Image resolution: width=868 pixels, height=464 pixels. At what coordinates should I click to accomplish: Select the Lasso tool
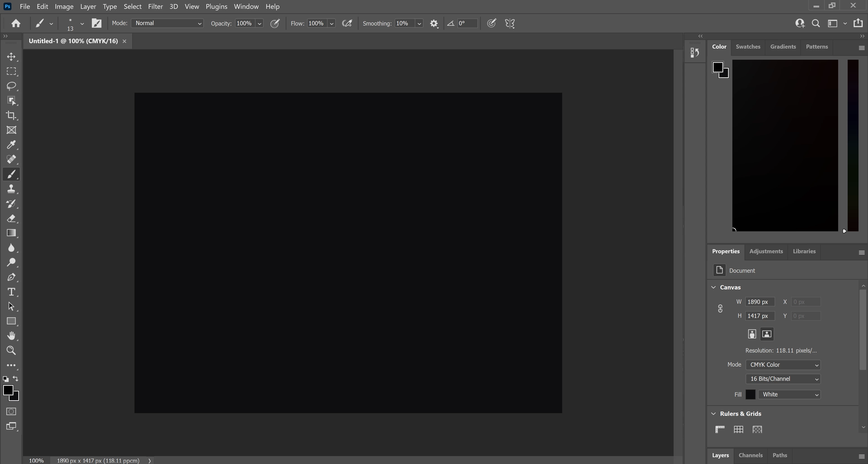11,86
